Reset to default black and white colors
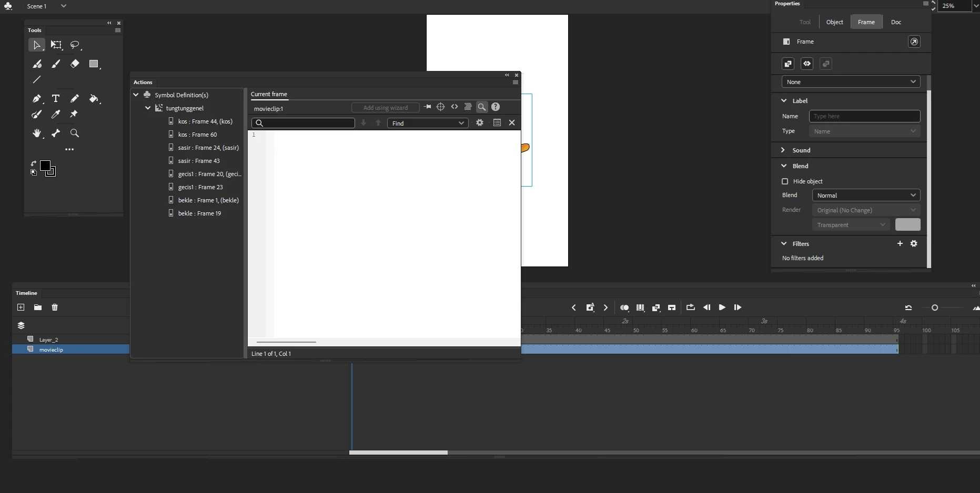The image size is (980, 493). 34,172
